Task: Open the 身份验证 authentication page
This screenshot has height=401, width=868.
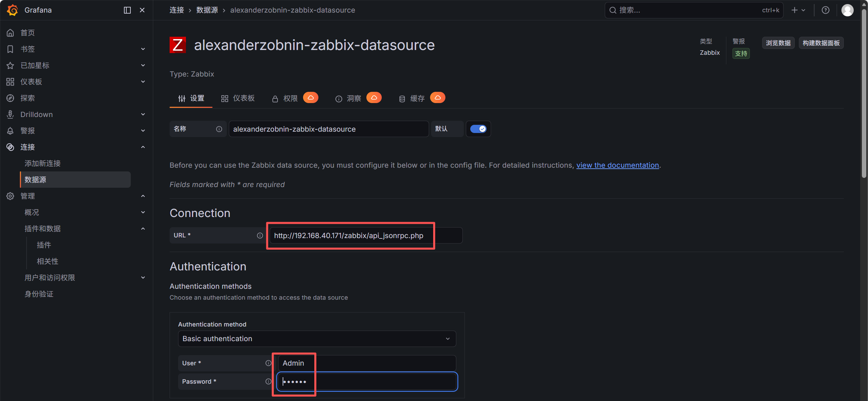Action: pos(39,294)
